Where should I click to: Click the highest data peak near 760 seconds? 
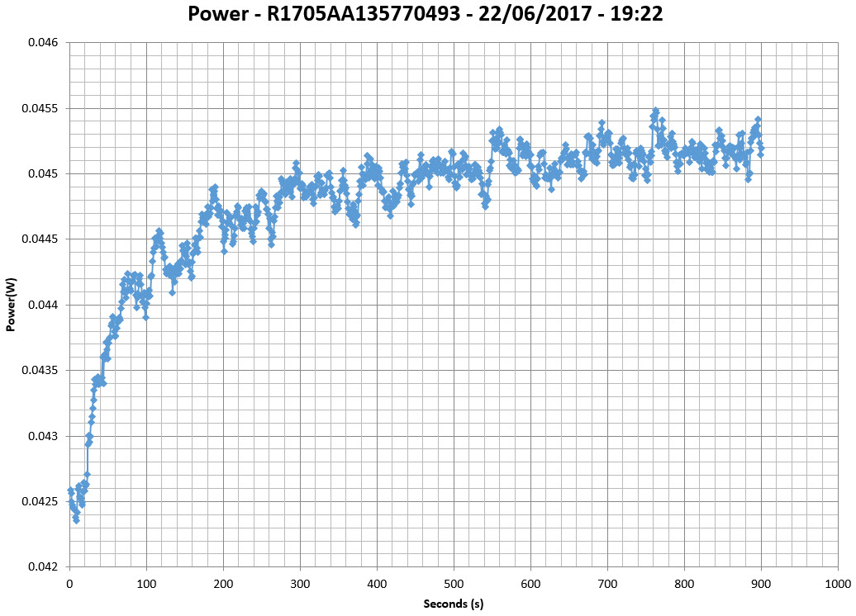(655, 110)
